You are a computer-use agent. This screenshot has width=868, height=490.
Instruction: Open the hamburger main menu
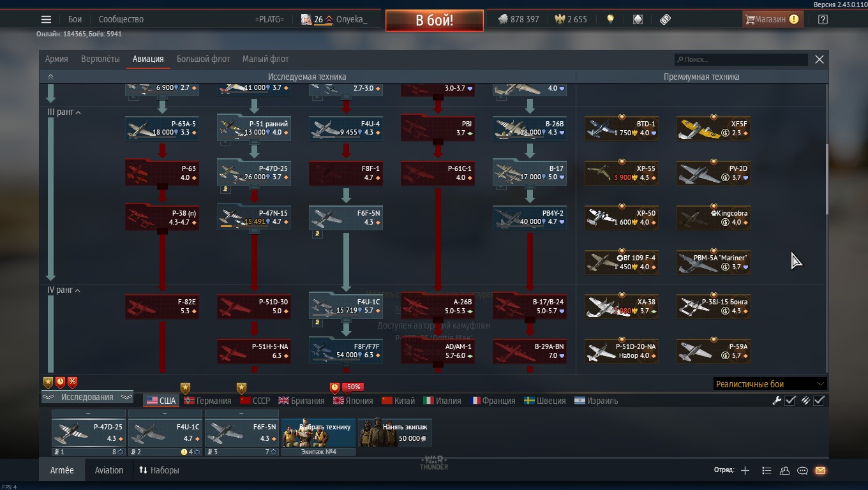[x=46, y=19]
